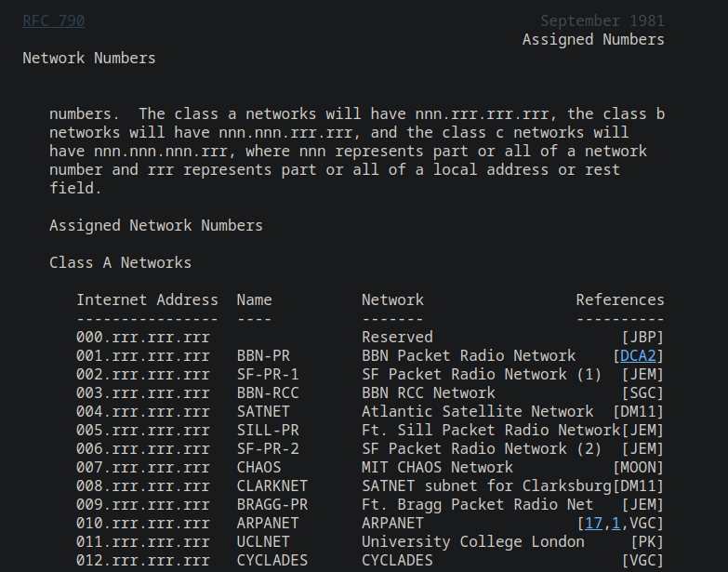The image size is (728, 572).
Task: Select the BBN-PR network name
Action: tap(263, 355)
